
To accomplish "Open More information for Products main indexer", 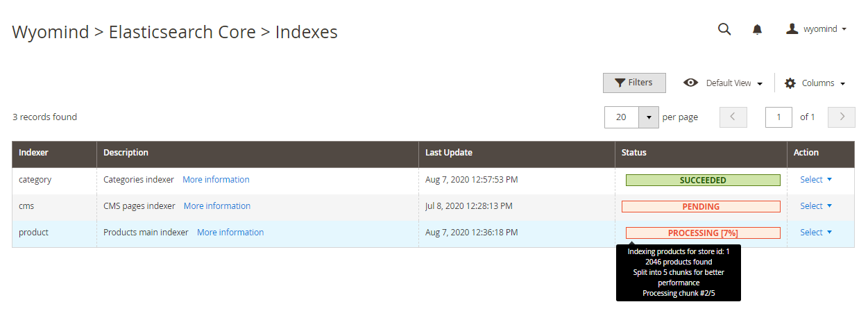I will (x=230, y=232).
